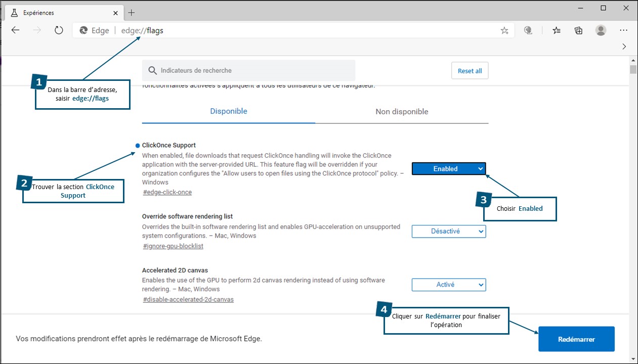
Task: Click the Redémarrer button
Action: point(576,339)
